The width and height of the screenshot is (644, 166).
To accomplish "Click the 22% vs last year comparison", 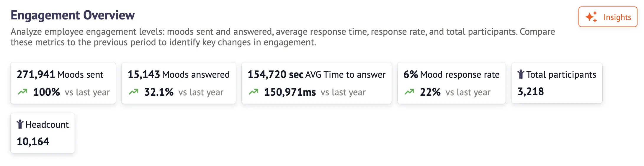I will [x=455, y=92].
